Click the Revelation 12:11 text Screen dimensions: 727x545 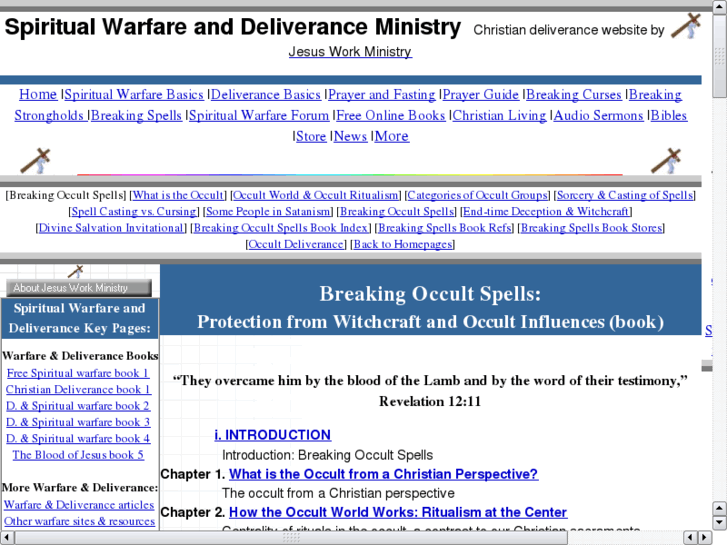pyautogui.click(x=430, y=401)
